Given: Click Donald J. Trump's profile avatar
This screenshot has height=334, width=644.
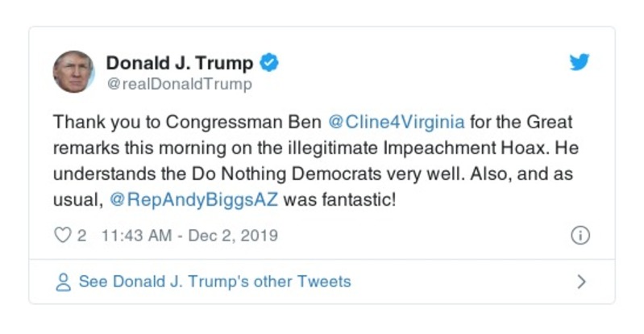Looking at the screenshot, I should tap(73, 72).
